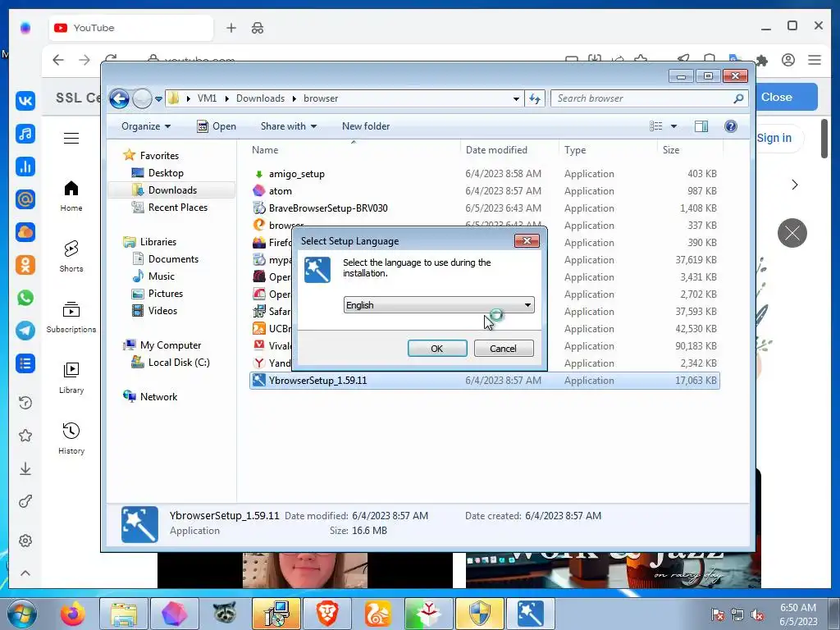Open the change view options dropdown

[x=673, y=126]
